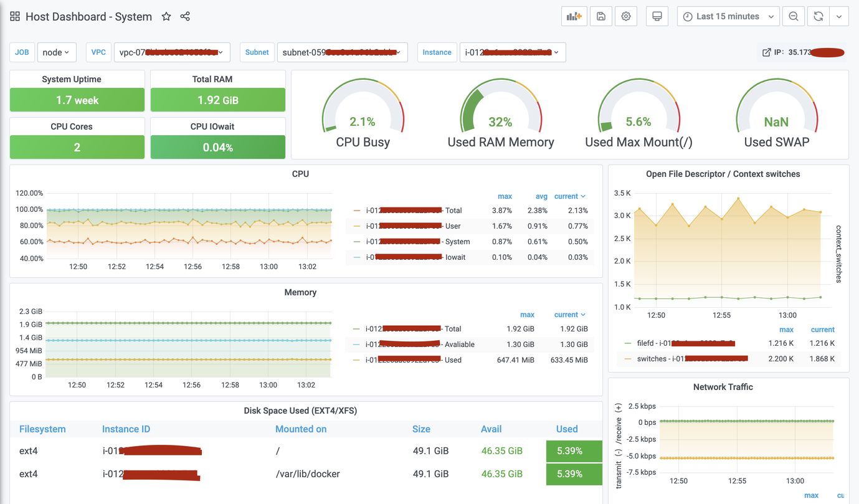Screen dimensions: 859x504
Task: Cycle view mode with the monitor icon
Action: [657, 17]
